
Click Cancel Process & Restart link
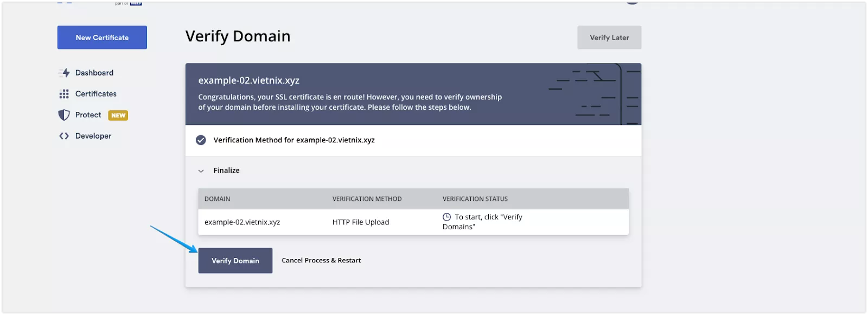pos(321,261)
